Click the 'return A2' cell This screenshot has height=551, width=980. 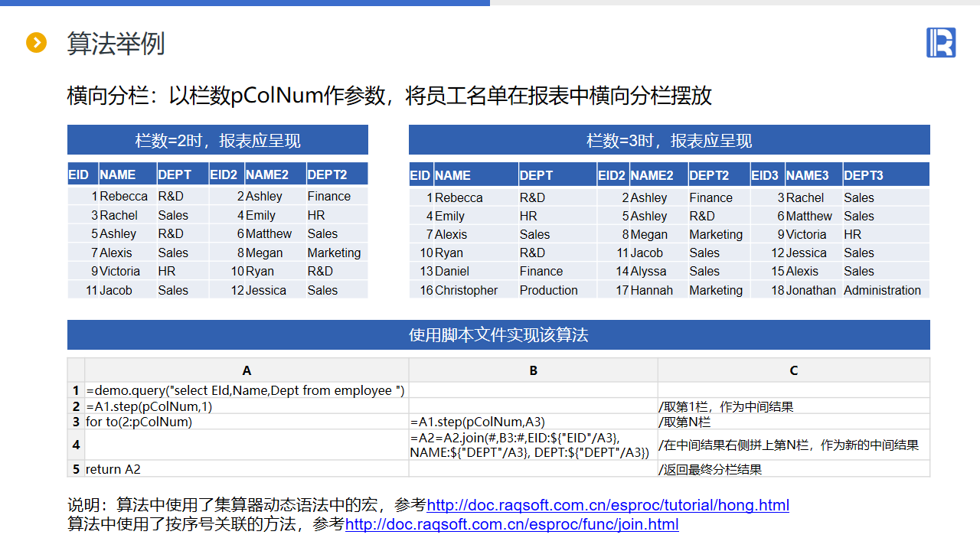click(113, 469)
